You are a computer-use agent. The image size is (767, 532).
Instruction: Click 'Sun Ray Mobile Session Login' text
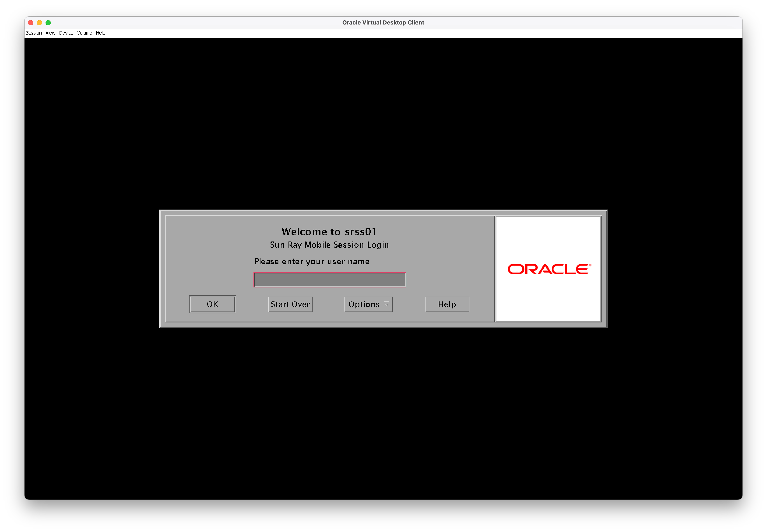[x=329, y=245]
